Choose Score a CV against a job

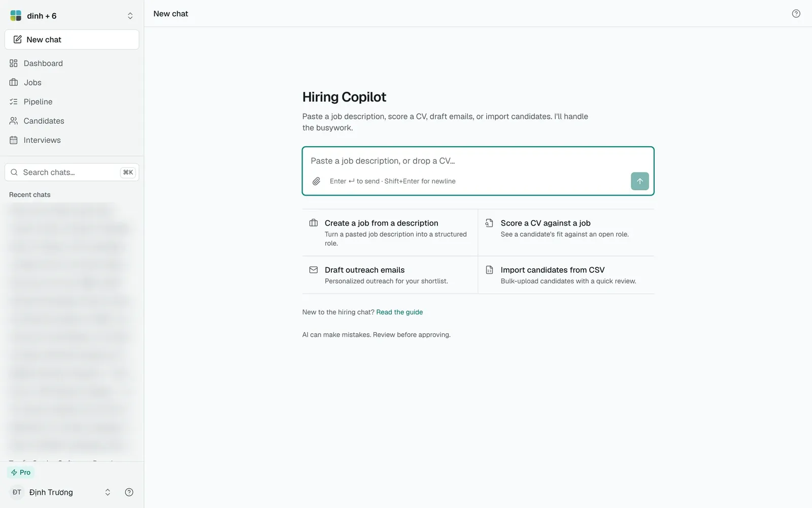click(566, 233)
